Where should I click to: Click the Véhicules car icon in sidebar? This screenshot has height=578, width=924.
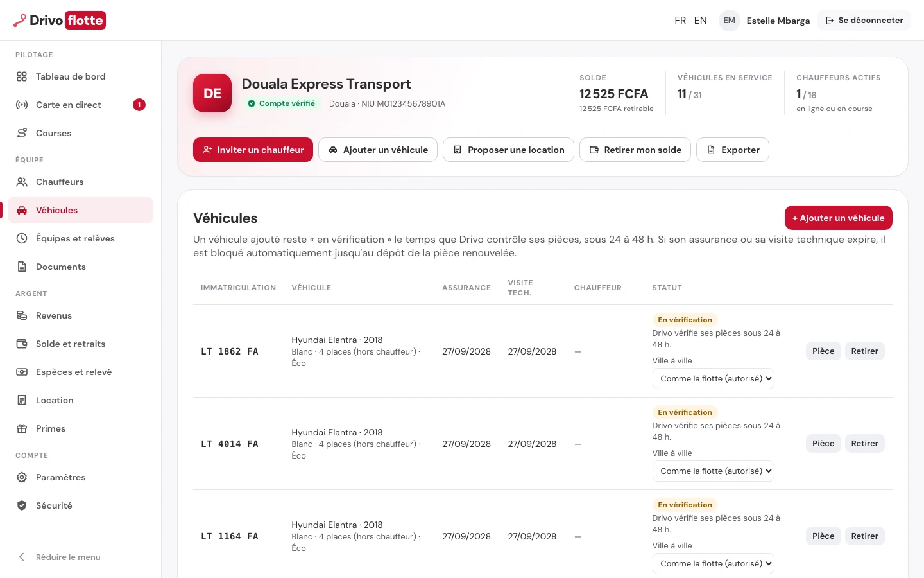tap(22, 210)
